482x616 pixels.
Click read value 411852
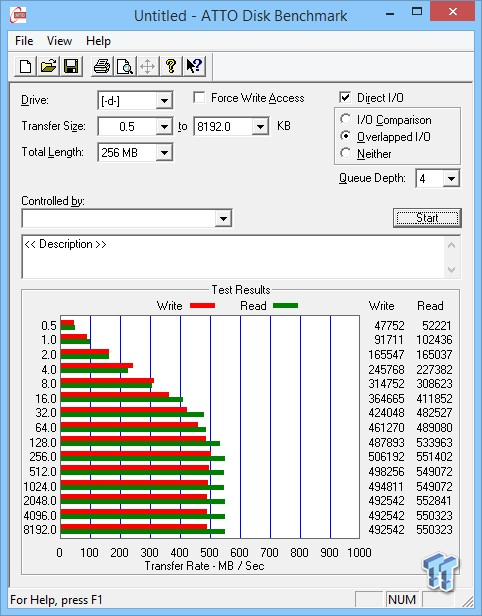point(434,399)
